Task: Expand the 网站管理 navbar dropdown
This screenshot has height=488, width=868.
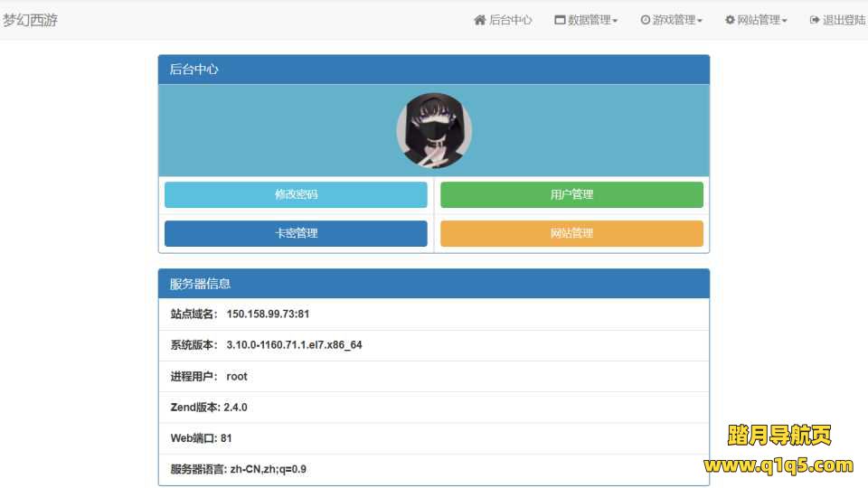Action: point(756,20)
